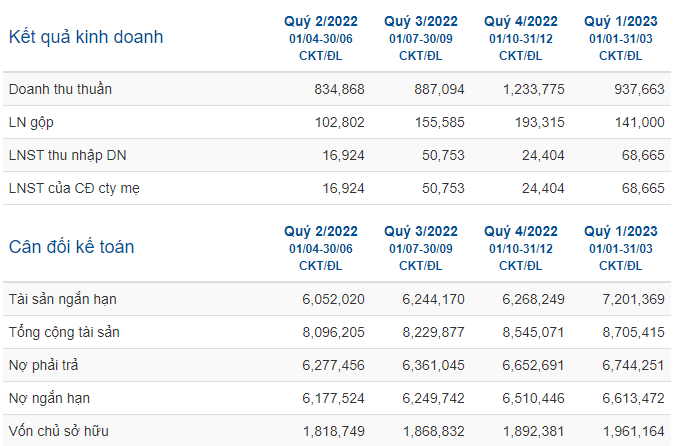Click Quý 1/2023 header in Cân đối kế toán
This screenshot has height=446, width=677.
pos(621,231)
